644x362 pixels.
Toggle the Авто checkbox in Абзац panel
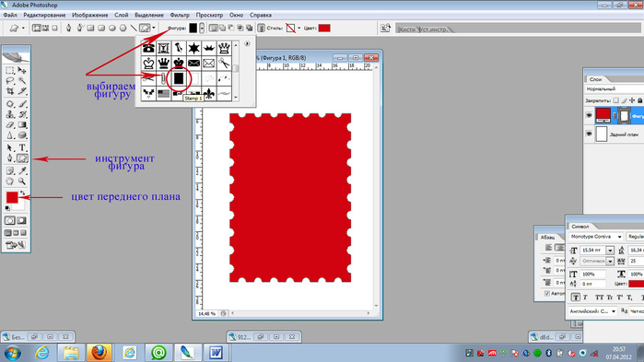pos(547,293)
